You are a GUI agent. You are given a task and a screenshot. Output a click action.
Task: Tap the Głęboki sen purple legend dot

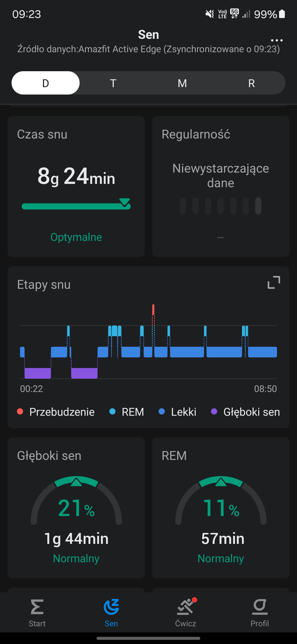pos(214,412)
